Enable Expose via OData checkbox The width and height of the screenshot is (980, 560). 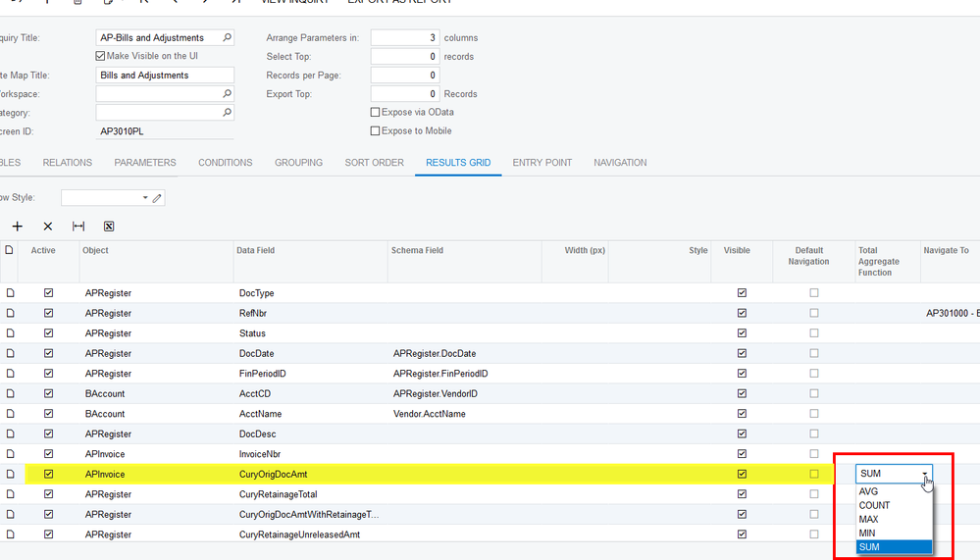376,113
